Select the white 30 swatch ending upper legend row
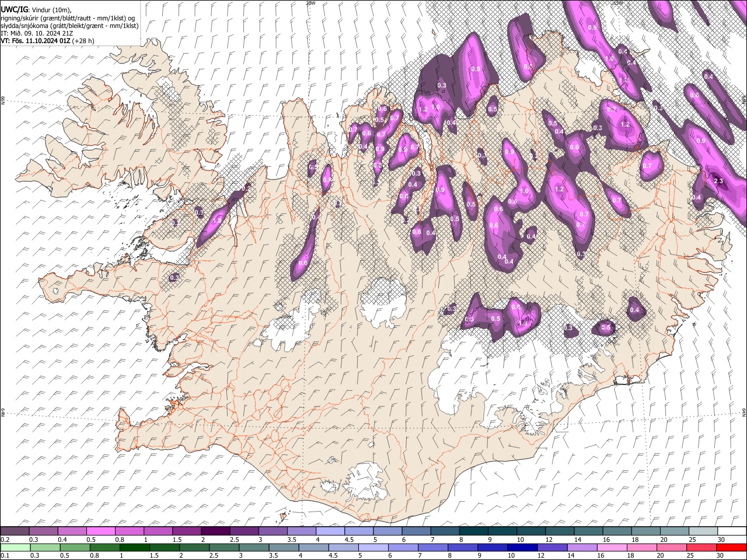The width and height of the screenshot is (747, 560). [731, 531]
